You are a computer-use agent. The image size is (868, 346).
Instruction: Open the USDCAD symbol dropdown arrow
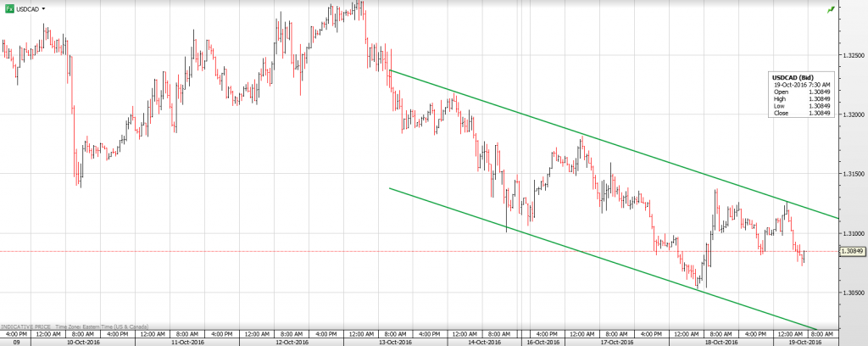[43, 8]
